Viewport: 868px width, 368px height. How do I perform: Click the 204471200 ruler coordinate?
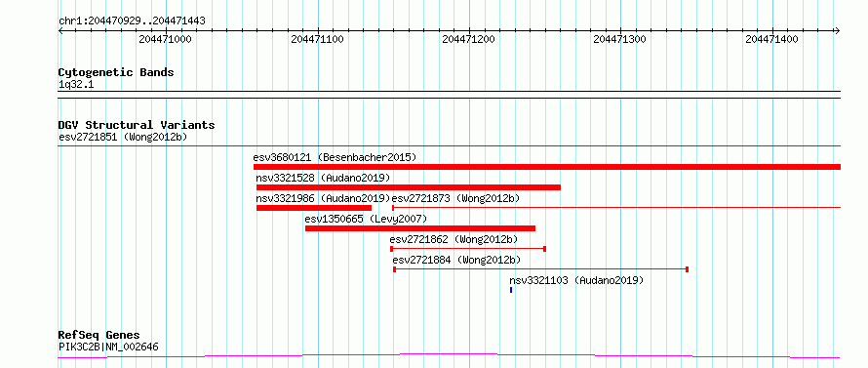click(x=469, y=39)
